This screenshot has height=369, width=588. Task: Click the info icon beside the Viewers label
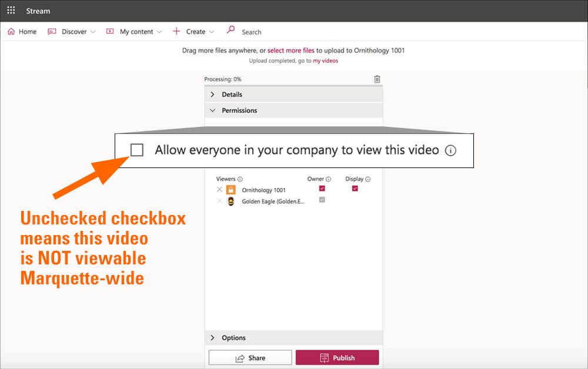[x=240, y=179]
